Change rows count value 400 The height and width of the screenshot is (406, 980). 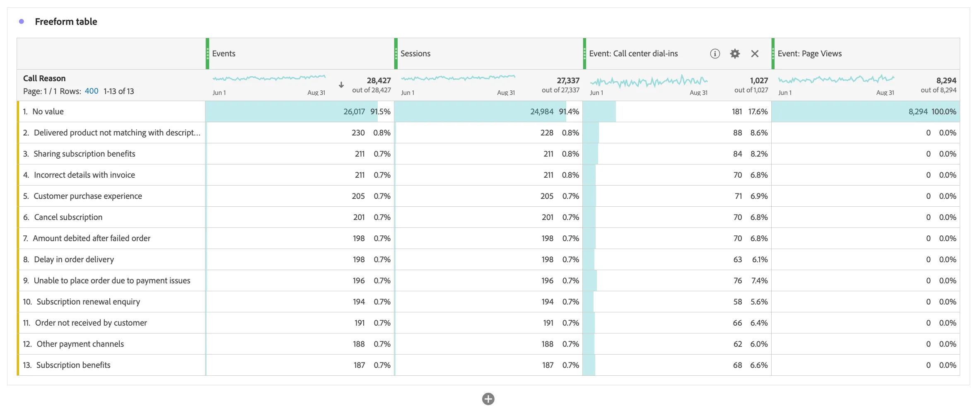[92, 91]
